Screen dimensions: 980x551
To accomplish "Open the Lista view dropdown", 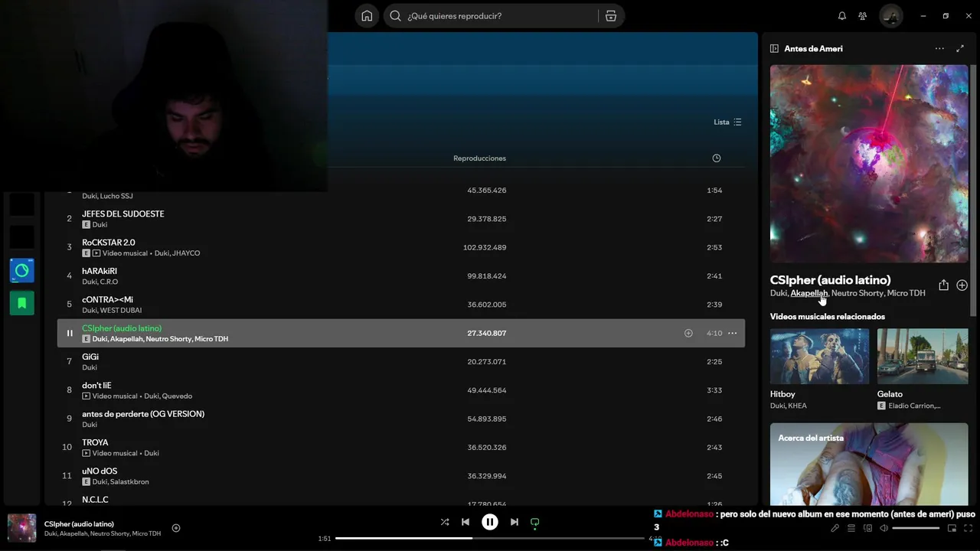I will pyautogui.click(x=727, y=122).
